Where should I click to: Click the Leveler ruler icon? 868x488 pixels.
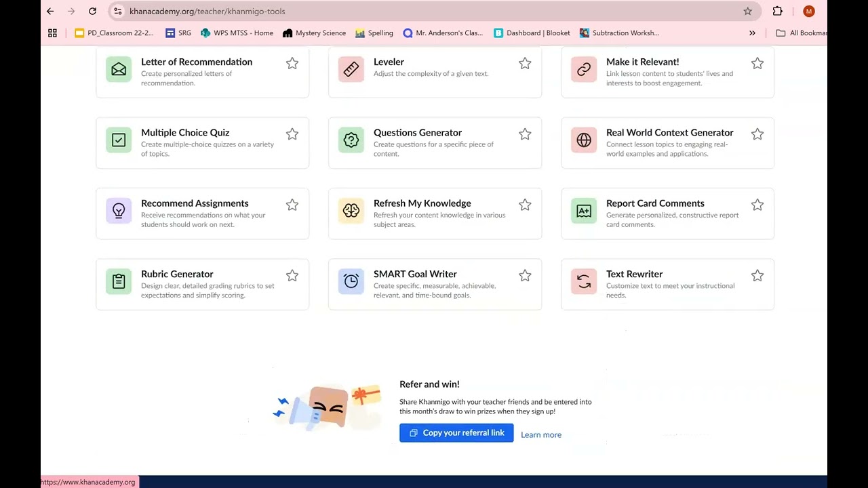pos(351,69)
